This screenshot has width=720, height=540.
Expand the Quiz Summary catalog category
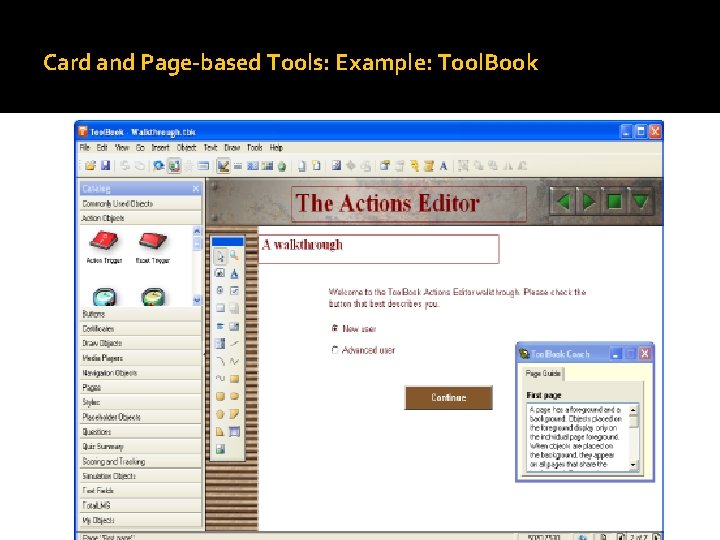coord(141,446)
